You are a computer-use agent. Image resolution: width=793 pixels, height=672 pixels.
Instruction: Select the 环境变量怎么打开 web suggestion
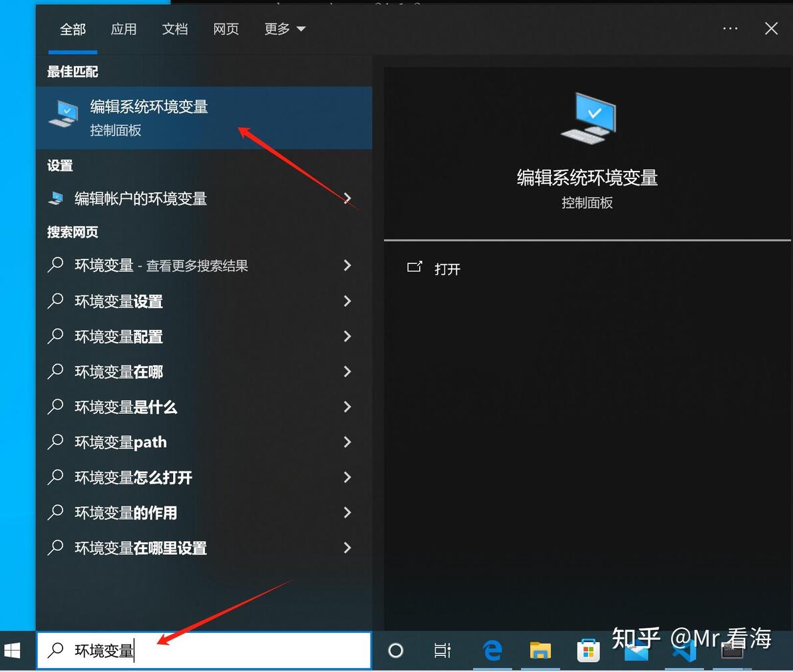pyautogui.click(x=204, y=477)
